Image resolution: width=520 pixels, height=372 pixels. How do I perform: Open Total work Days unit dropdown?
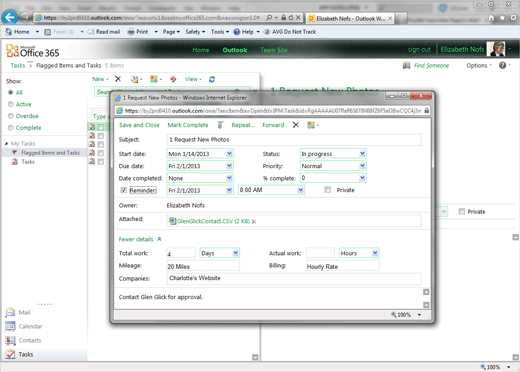tap(235, 253)
